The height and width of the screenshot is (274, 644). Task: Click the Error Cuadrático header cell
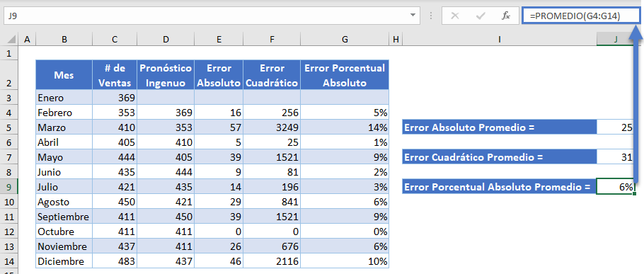click(x=272, y=75)
